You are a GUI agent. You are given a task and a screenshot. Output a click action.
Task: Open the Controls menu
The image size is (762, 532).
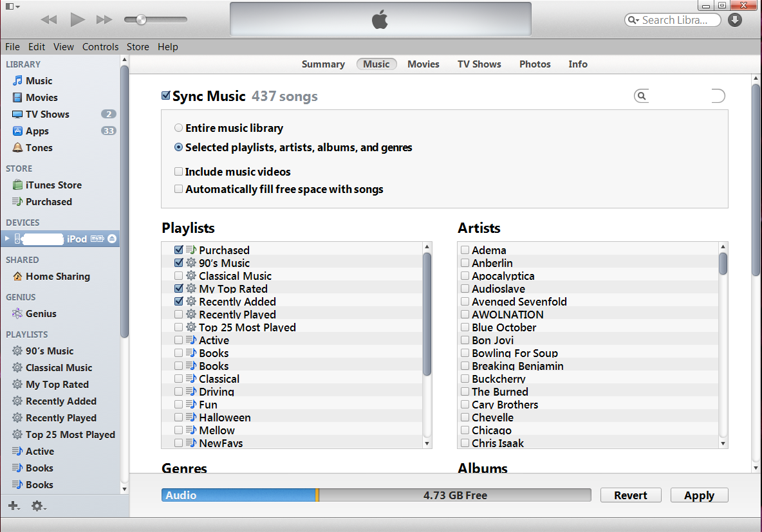[x=100, y=47]
